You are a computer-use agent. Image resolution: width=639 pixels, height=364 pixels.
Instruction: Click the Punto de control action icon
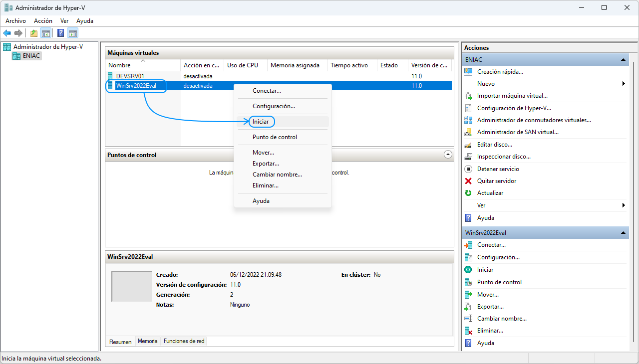tap(468, 282)
